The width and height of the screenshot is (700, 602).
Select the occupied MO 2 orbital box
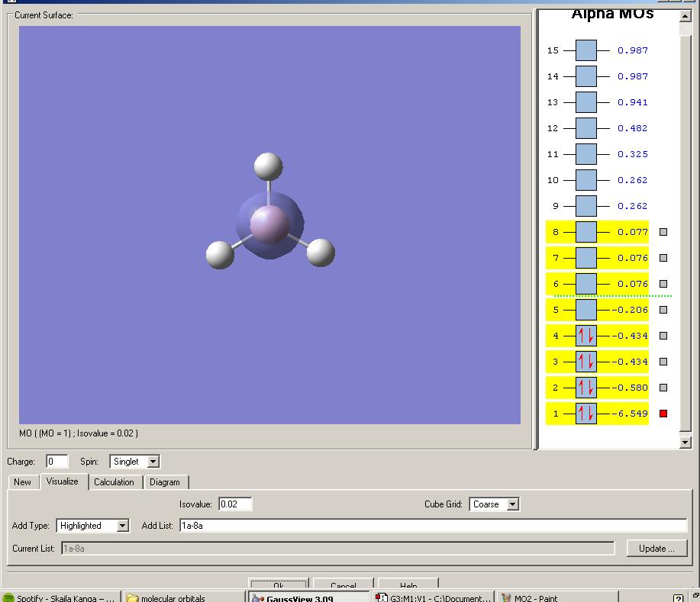585,388
